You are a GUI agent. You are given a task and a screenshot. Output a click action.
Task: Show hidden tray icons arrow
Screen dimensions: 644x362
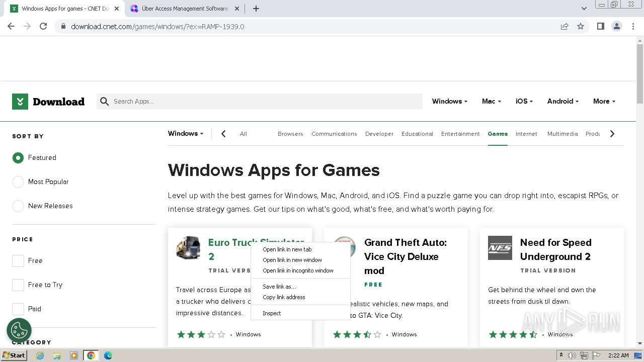point(561,355)
